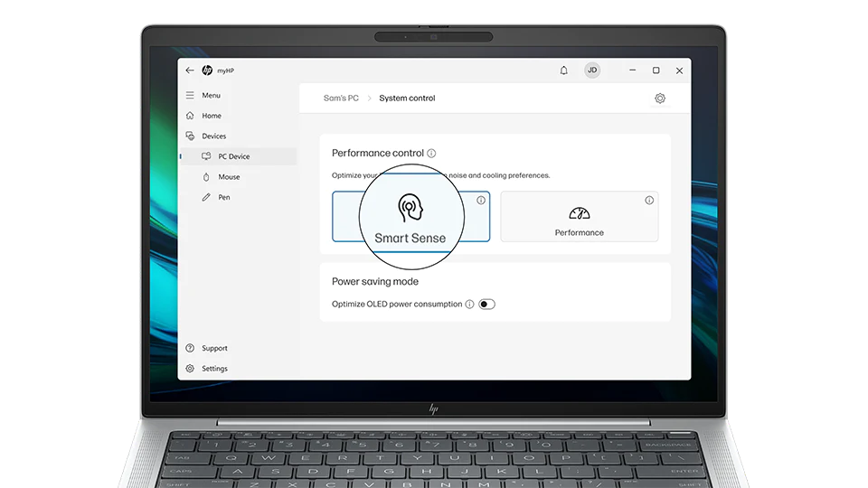Go back using the arrow icon

190,70
